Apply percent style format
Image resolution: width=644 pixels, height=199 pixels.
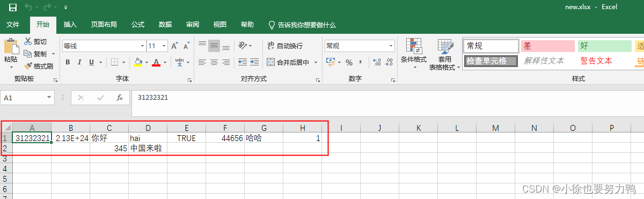349,62
